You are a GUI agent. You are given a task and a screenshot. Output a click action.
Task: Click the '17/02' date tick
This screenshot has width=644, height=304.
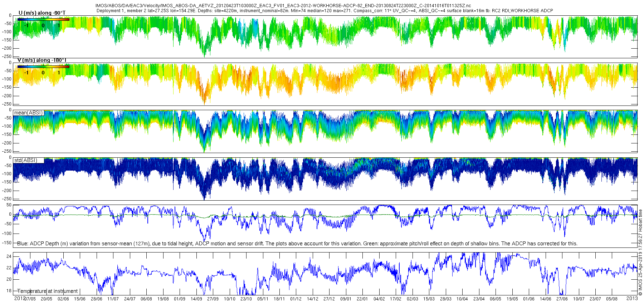coord(396,299)
